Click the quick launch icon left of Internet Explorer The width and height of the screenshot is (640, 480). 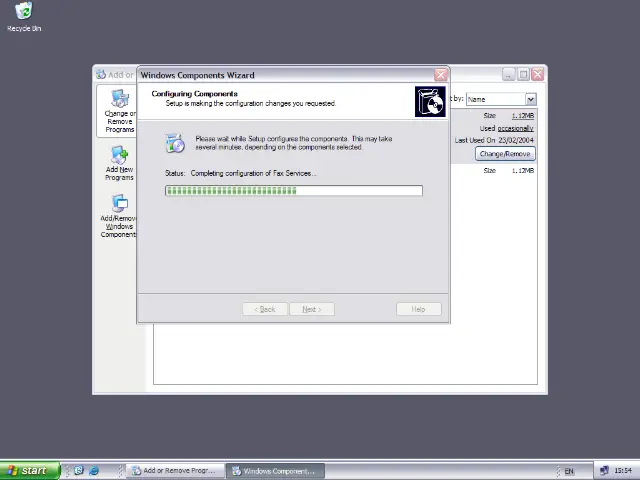(x=78, y=470)
